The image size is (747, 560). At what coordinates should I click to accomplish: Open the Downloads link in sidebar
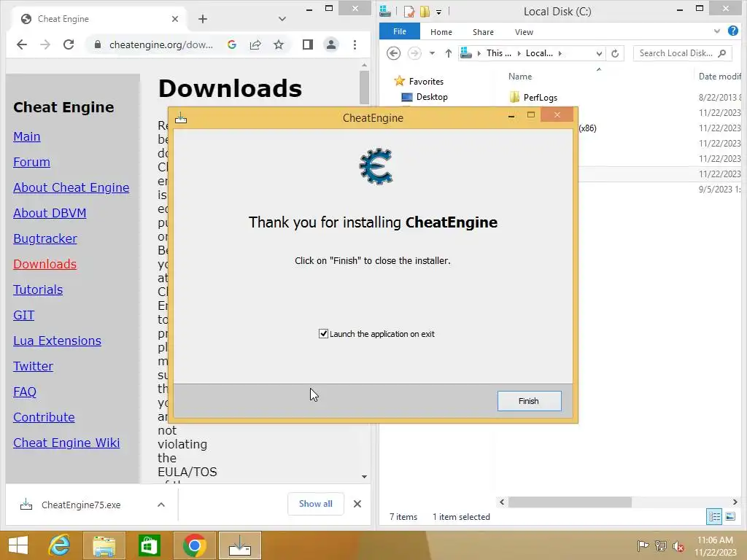44,264
